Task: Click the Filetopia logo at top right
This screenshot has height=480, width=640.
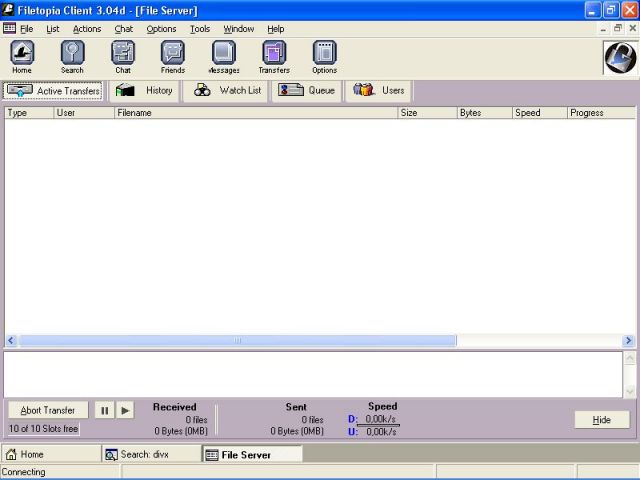Action: tap(620, 58)
